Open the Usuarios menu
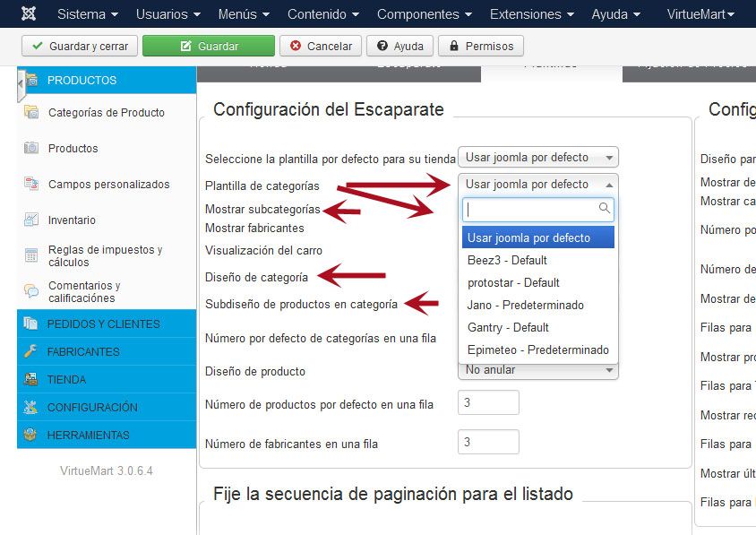Viewport: 756px width, 535px height. point(168,14)
